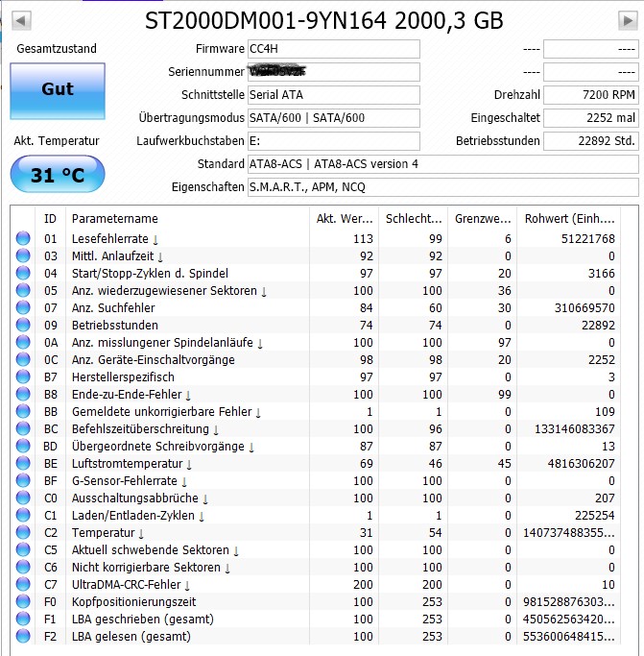Click status orb of Herstellerspezifisch row
Image resolution: width=644 pixels, height=656 pixels.
pos(23,377)
